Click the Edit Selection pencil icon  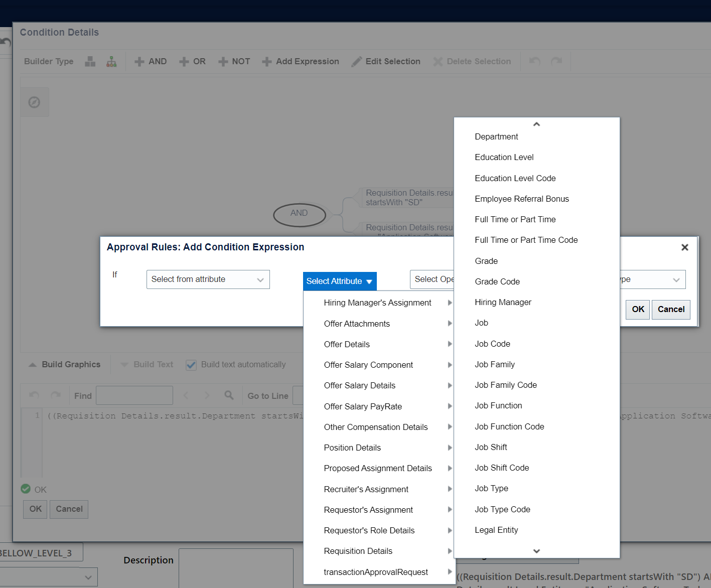pos(356,61)
